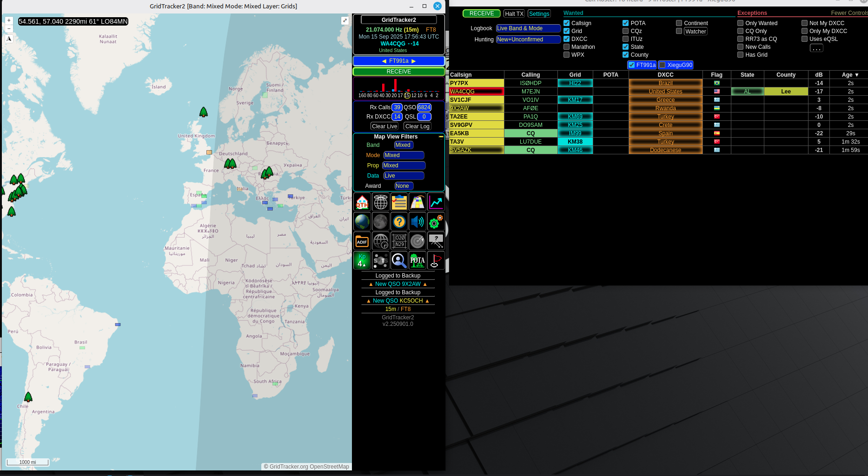The image size is (868, 476).
Task: Open the QTH home location tool
Action: pyautogui.click(x=362, y=202)
